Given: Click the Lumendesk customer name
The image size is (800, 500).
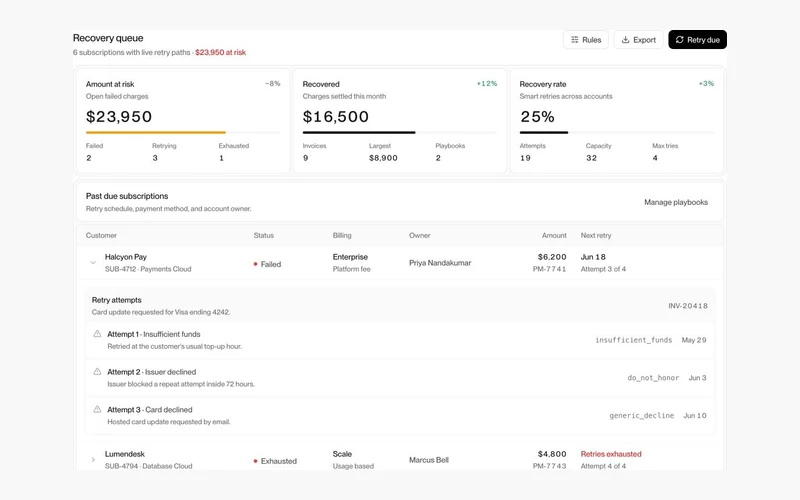Looking at the screenshot, I should pos(124,454).
